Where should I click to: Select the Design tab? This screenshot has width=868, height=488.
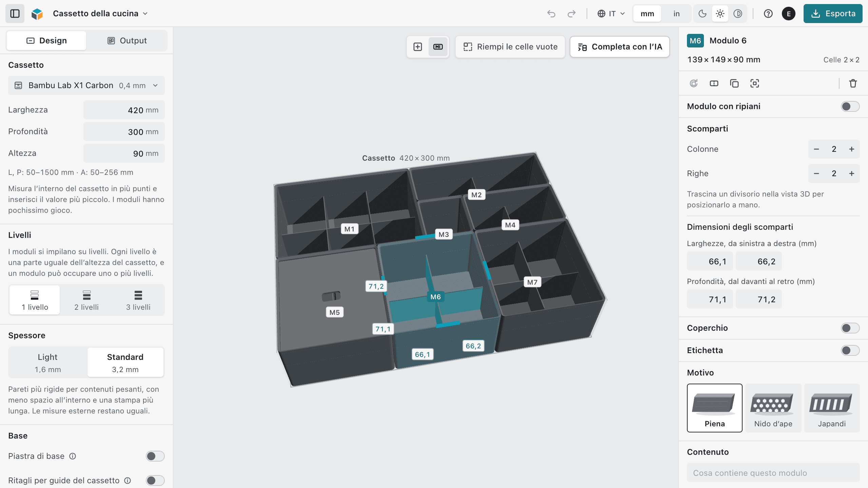click(x=46, y=41)
